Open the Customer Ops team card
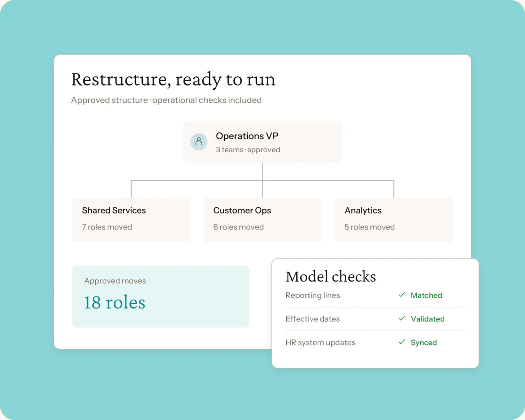 (262, 220)
